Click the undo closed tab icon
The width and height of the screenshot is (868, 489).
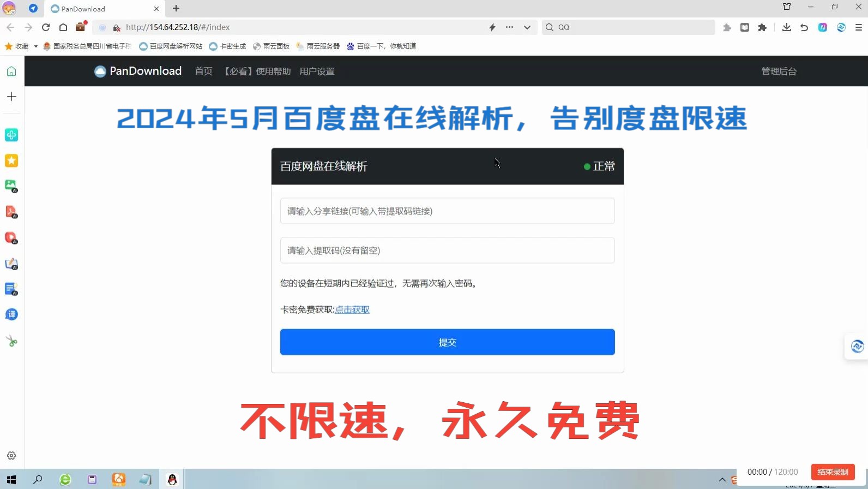804,27
